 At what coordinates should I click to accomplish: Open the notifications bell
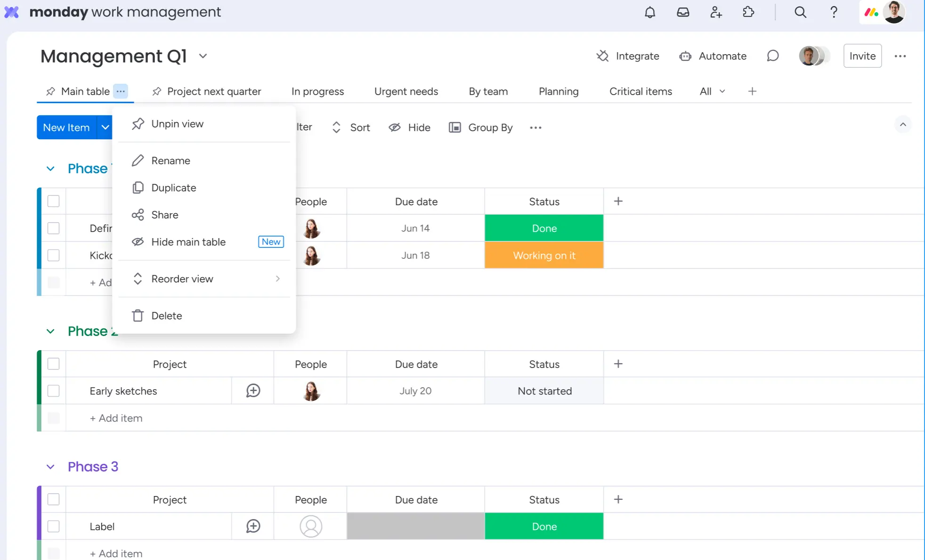pos(650,12)
